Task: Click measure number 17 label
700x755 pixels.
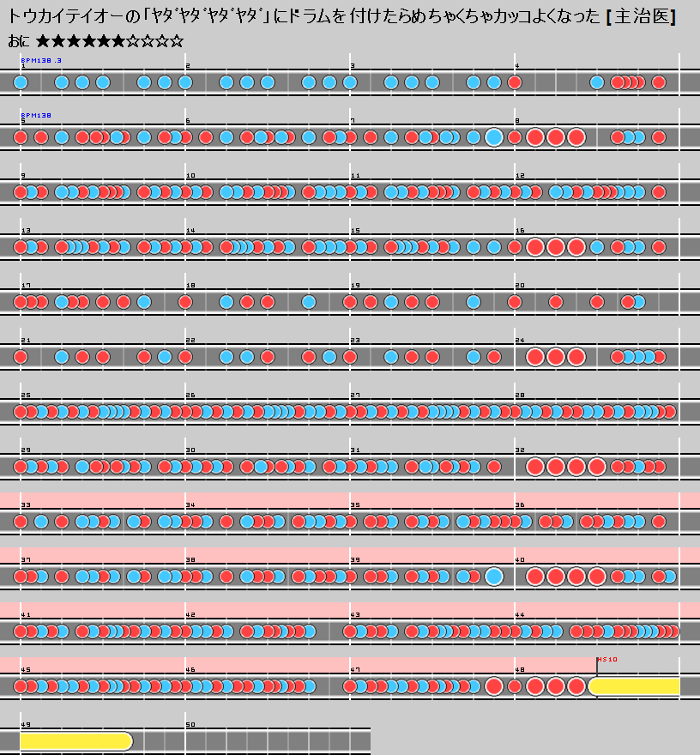Action: tap(26, 286)
